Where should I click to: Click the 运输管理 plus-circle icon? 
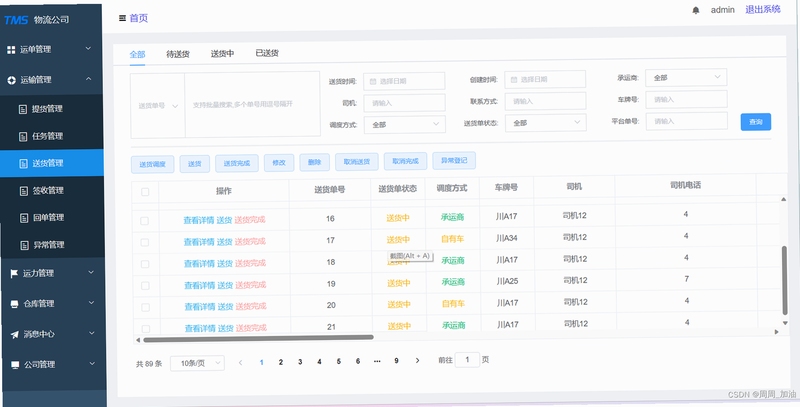11,80
